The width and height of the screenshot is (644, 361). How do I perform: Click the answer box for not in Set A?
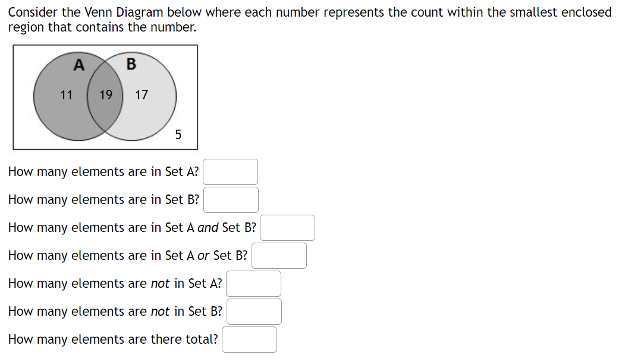(253, 283)
